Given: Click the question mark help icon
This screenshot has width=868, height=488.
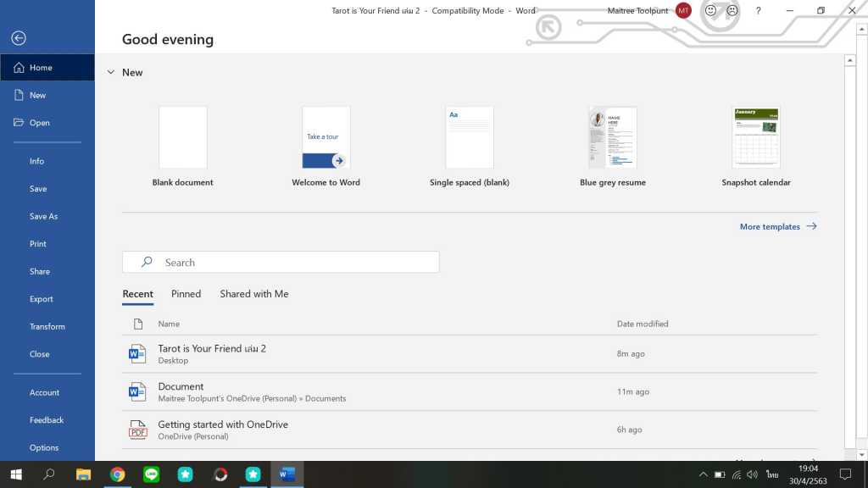Looking at the screenshot, I should tap(758, 11).
